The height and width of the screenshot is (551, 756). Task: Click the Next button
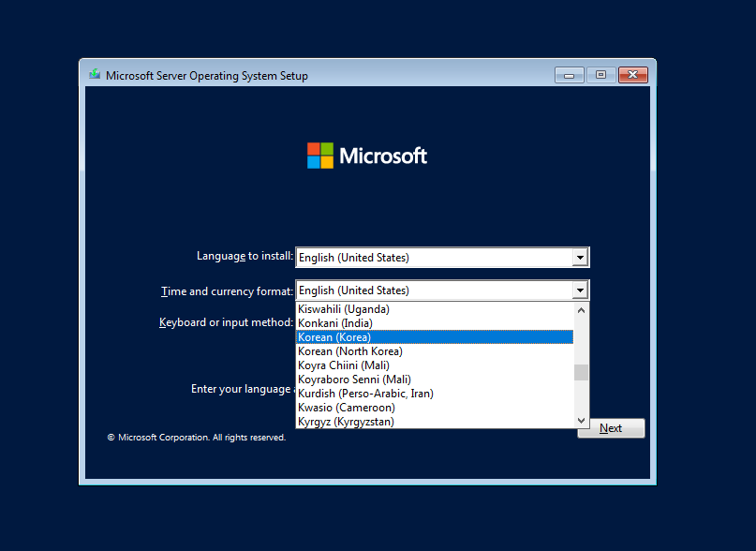[x=611, y=428]
